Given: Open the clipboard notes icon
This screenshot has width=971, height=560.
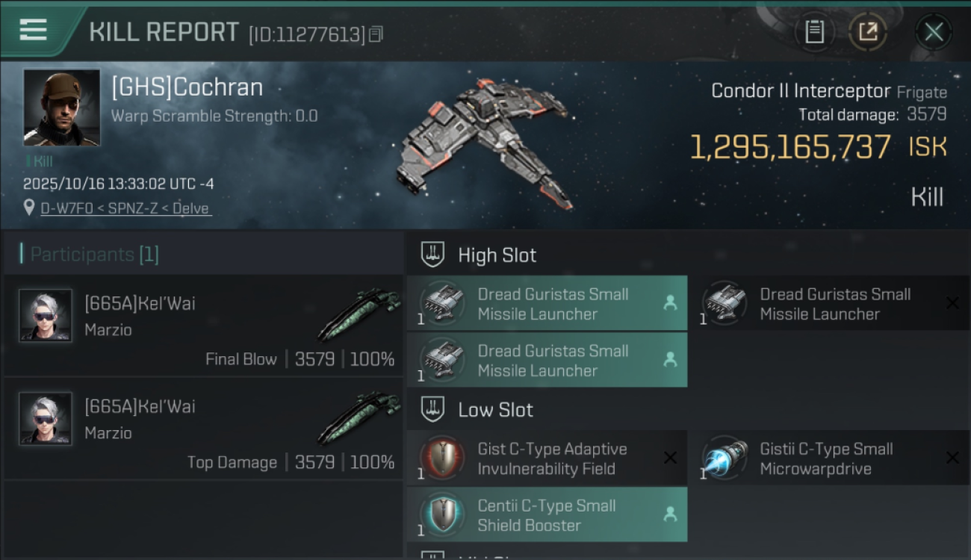Looking at the screenshot, I should 814,32.
